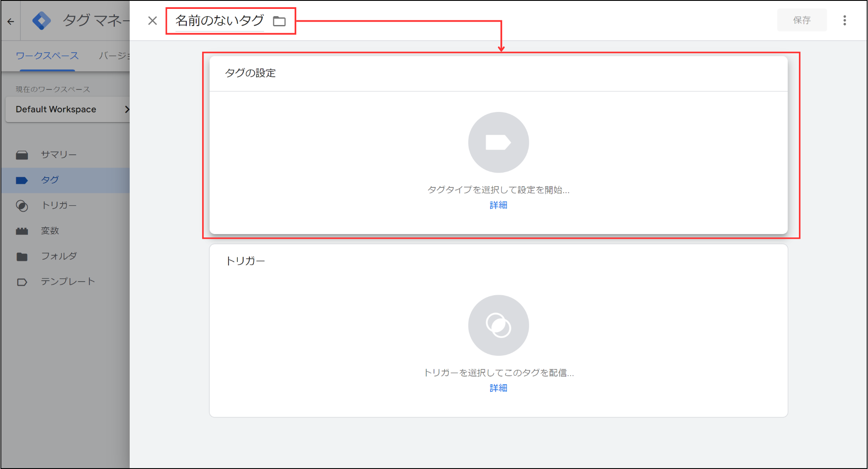The height and width of the screenshot is (469, 868).
Task: Open 詳細 link under trigger section
Action: click(x=498, y=388)
